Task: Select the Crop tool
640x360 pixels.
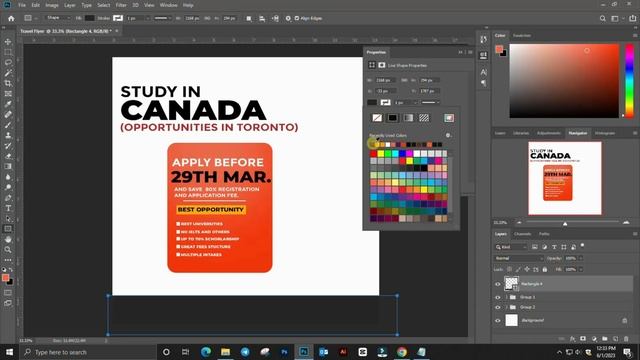Action: coord(8,83)
